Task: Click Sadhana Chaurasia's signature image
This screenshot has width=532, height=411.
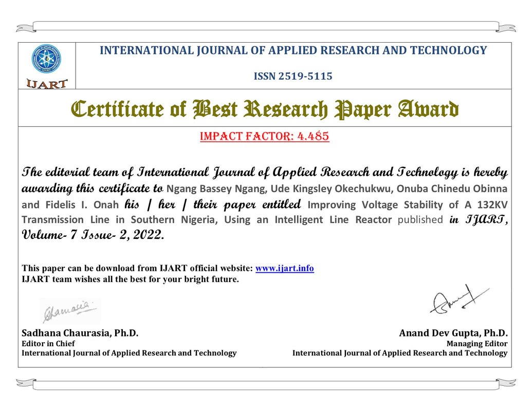Action: (x=70, y=311)
